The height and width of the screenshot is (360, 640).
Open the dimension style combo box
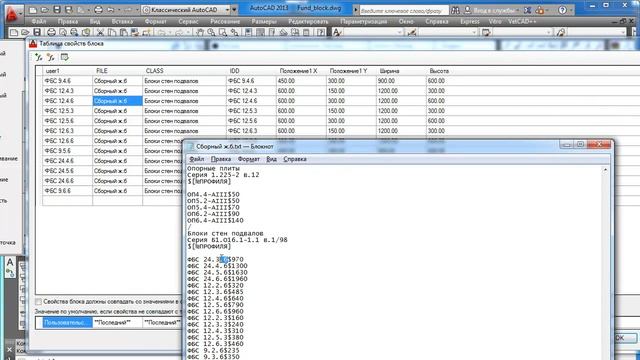pyautogui.click(x=449, y=32)
